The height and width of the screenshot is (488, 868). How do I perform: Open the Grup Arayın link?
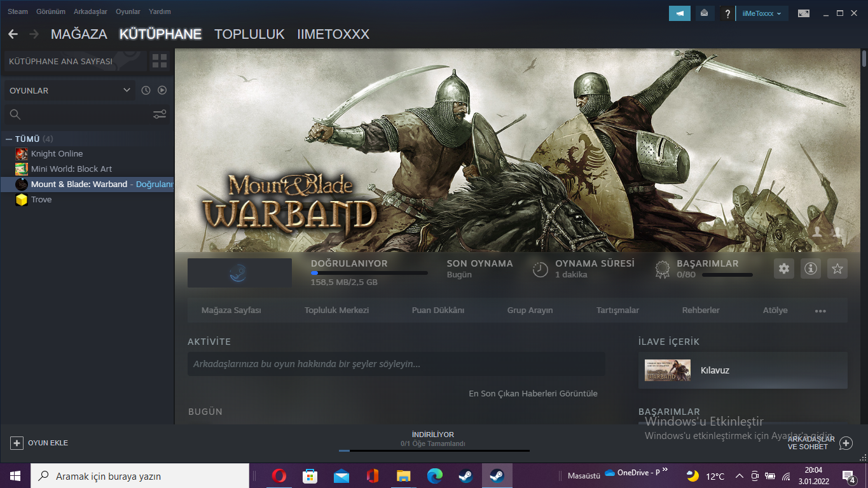[530, 310]
